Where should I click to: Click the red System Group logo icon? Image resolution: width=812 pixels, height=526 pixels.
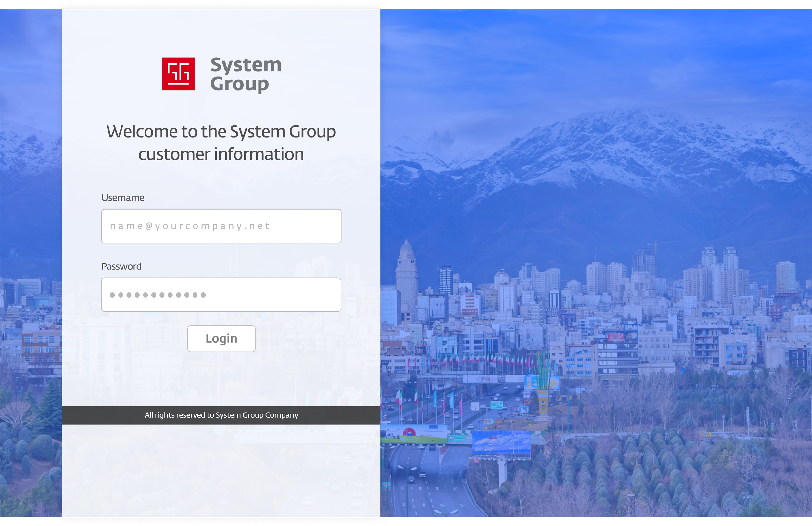coord(178,74)
